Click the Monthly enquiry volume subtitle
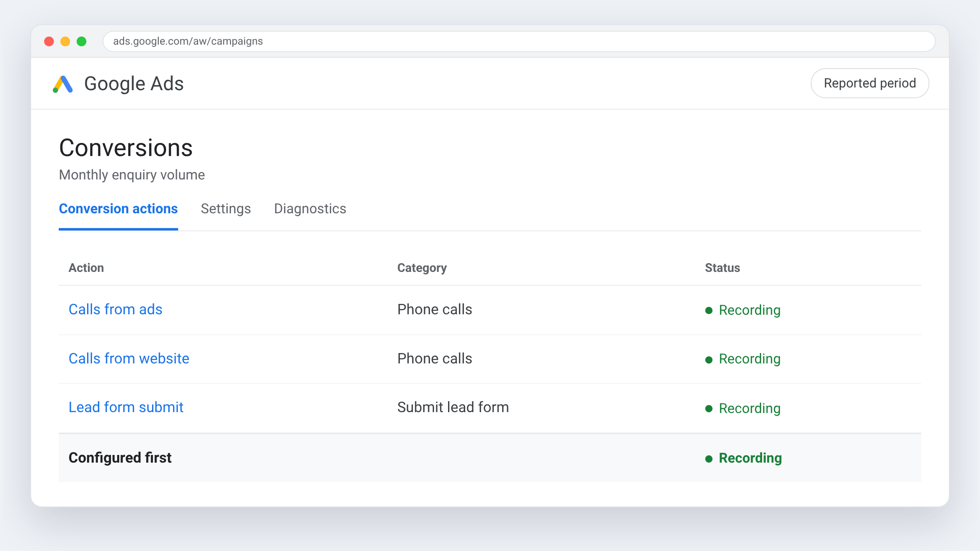This screenshot has height=551, width=980. point(132,175)
